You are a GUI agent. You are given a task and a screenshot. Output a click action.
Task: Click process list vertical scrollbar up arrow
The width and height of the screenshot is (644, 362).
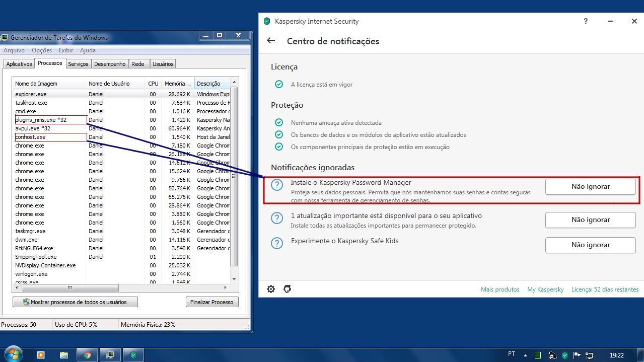point(234,83)
